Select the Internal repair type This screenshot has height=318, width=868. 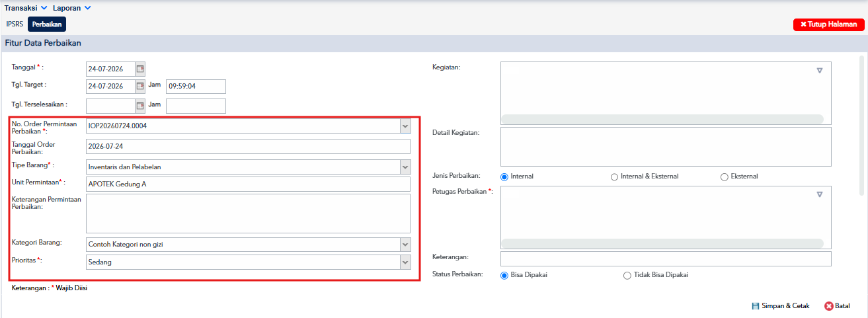pyautogui.click(x=504, y=177)
